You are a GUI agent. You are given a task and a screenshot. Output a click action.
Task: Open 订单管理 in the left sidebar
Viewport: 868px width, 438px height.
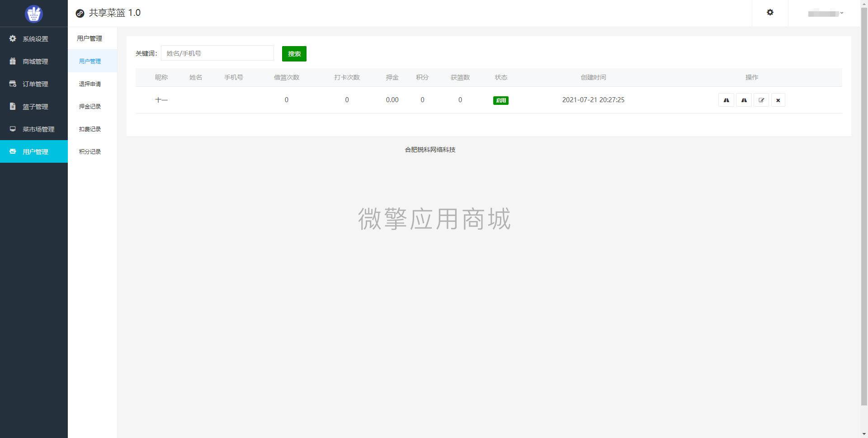click(x=34, y=84)
